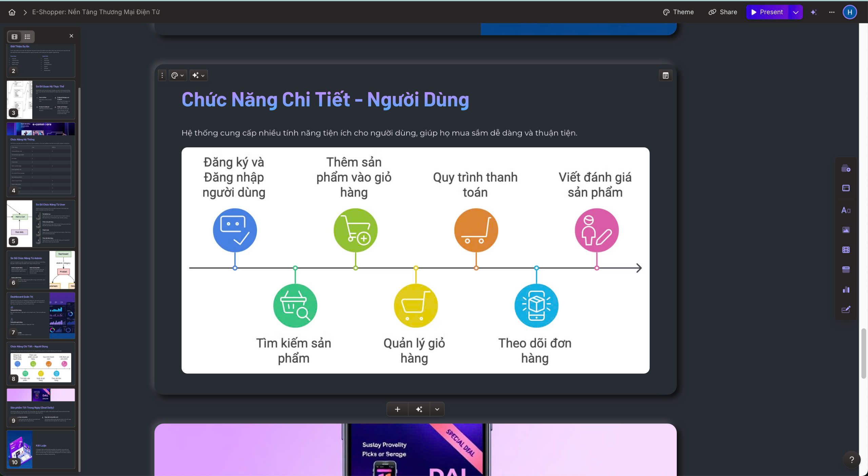
Task: Insert an image from the right sidebar
Action: (x=846, y=230)
